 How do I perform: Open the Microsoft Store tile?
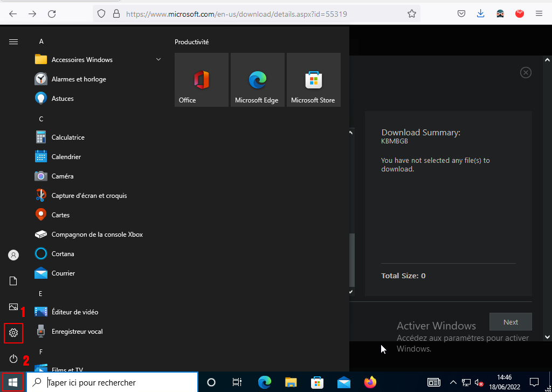click(313, 80)
